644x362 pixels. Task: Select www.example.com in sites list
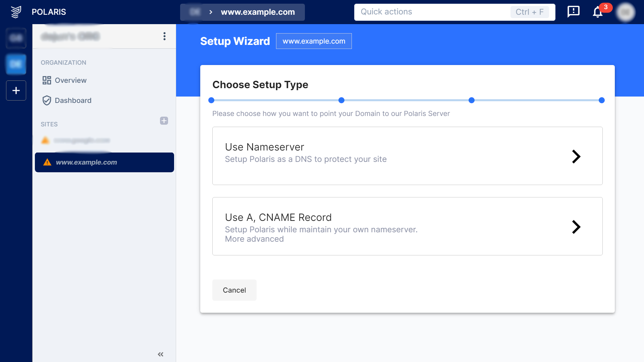point(104,162)
